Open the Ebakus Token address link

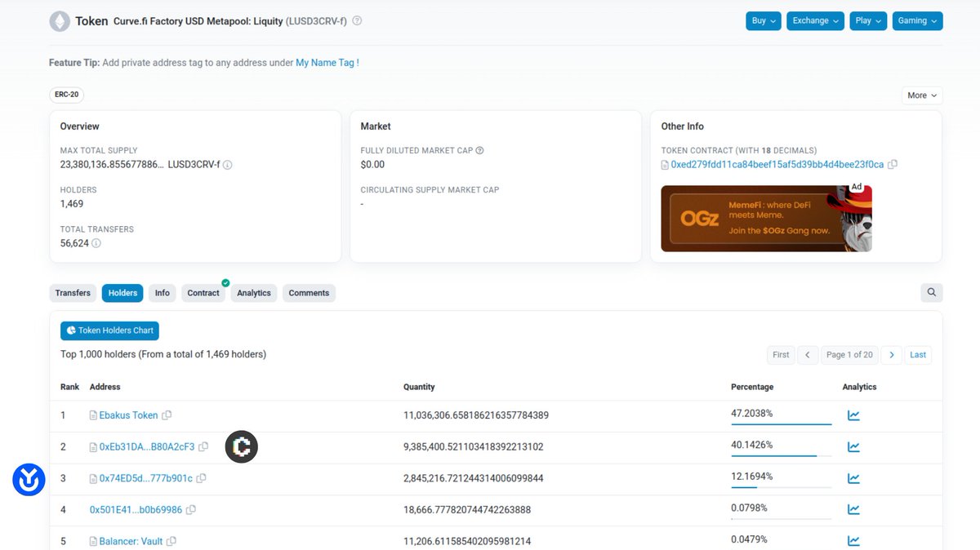[x=128, y=415]
